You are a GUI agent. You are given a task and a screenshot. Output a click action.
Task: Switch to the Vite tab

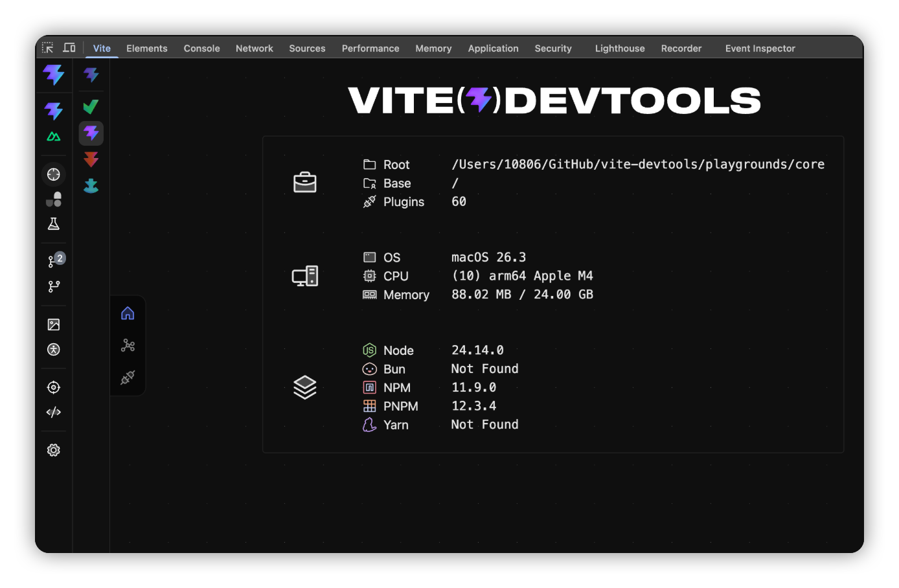[102, 49]
